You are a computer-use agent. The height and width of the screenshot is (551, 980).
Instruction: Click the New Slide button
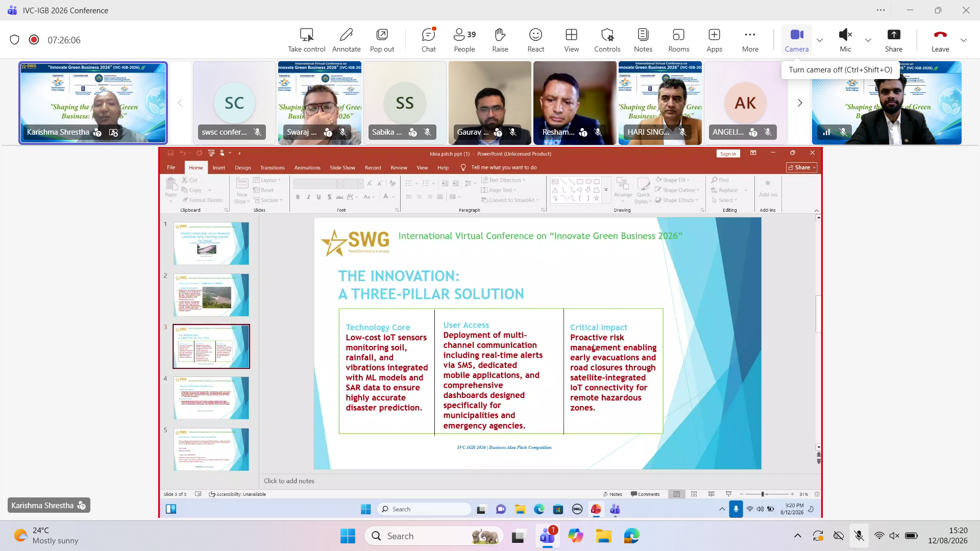pos(242,190)
